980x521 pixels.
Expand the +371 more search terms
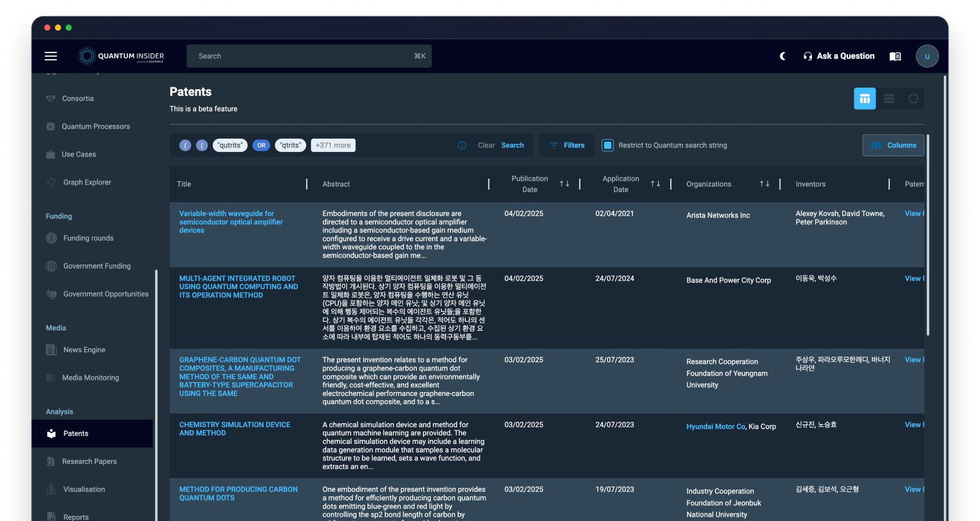click(333, 145)
